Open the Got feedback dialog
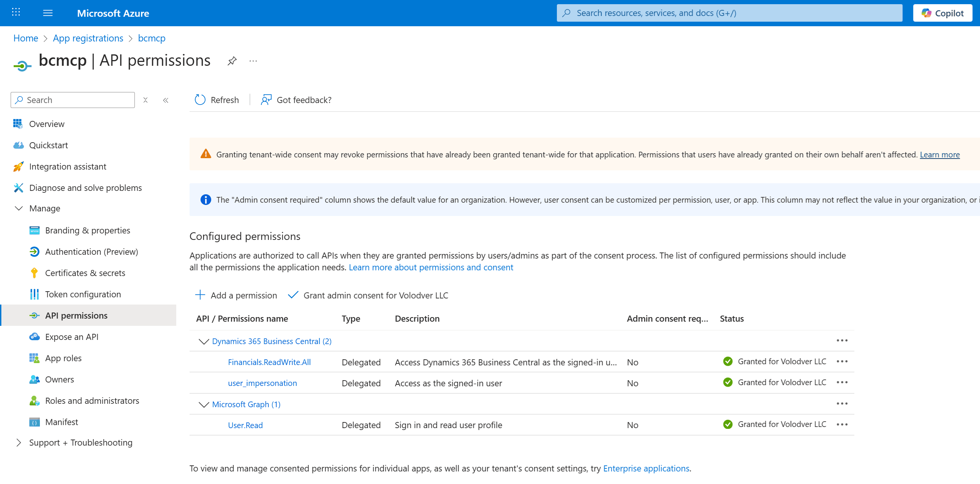Viewport: 980px width, 484px height. (266, 100)
